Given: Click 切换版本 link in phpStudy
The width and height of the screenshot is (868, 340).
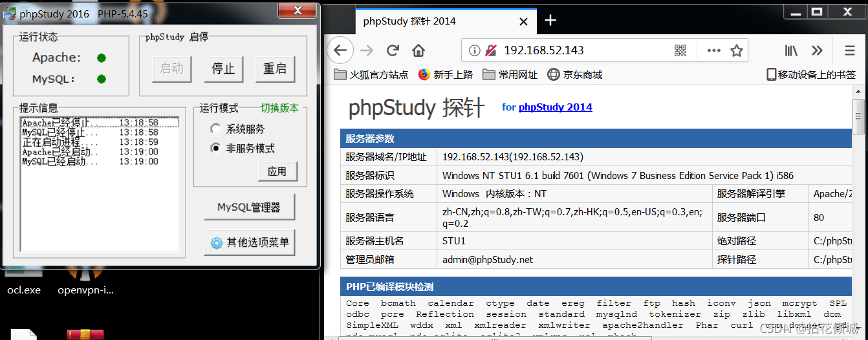Looking at the screenshot, I should pyautogui.click(x=279, y=108).
